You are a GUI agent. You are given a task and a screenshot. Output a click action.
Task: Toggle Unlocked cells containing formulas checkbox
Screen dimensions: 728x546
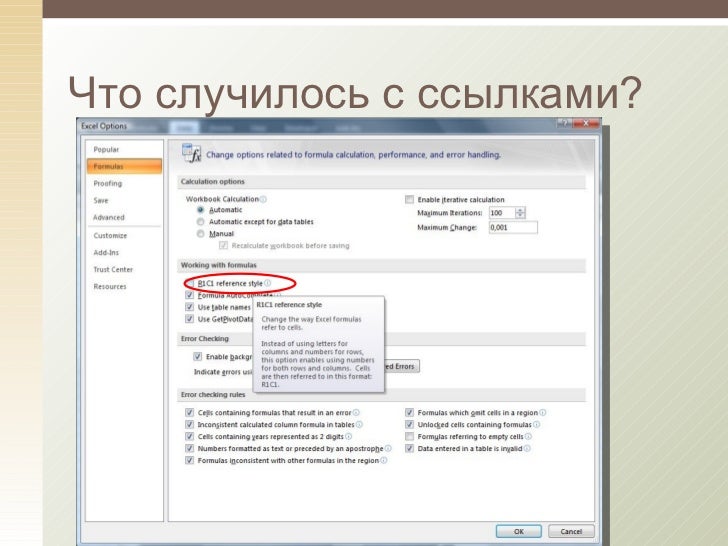409,425
